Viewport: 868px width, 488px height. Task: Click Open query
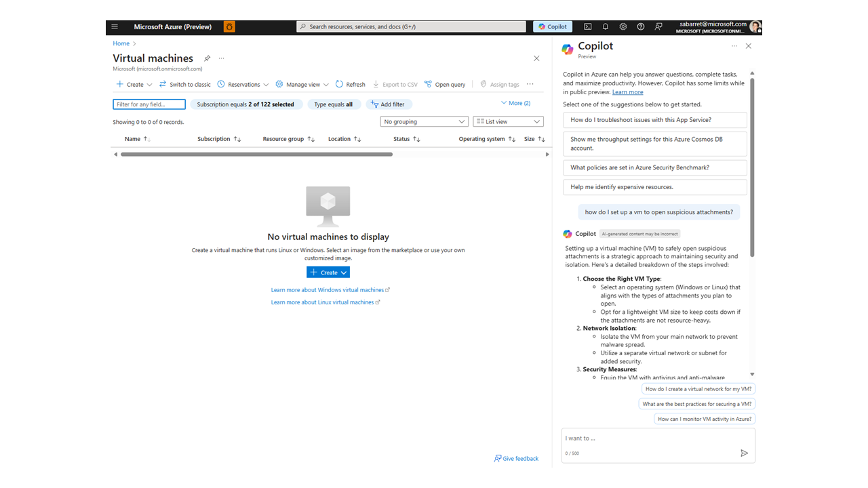pos(445,84)
